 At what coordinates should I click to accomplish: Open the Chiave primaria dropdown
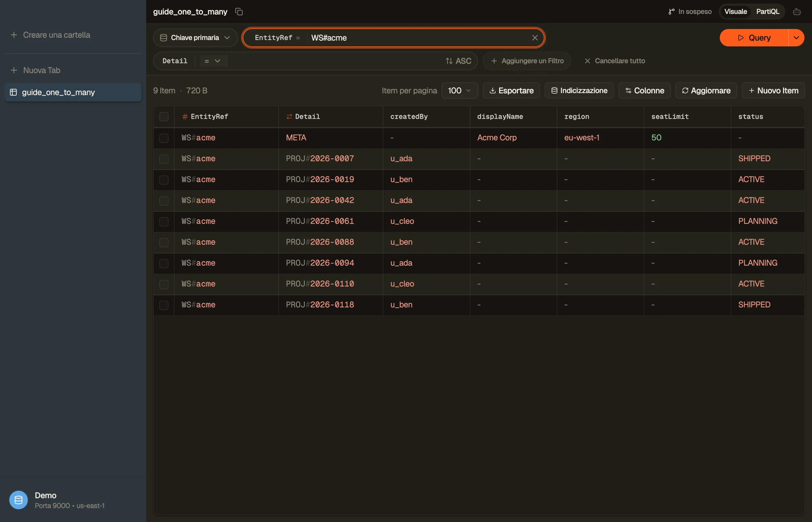195,38
